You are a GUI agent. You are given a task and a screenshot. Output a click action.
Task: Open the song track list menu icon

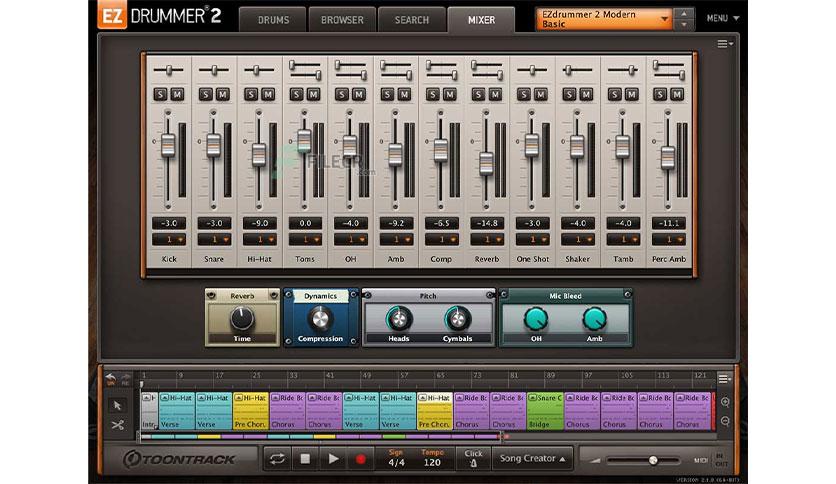coord(724,379)
